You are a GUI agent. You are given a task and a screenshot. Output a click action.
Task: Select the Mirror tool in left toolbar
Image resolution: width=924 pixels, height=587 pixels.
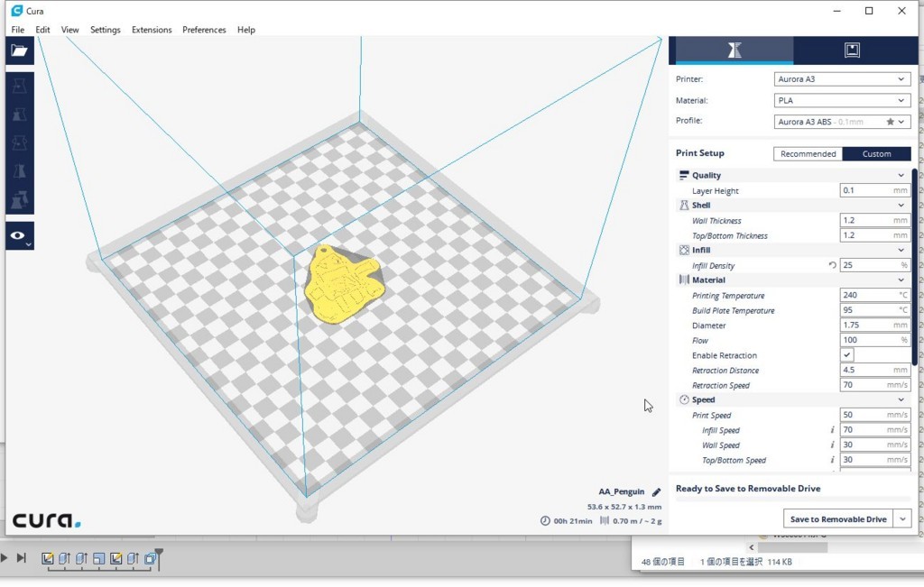pos(20,170)
